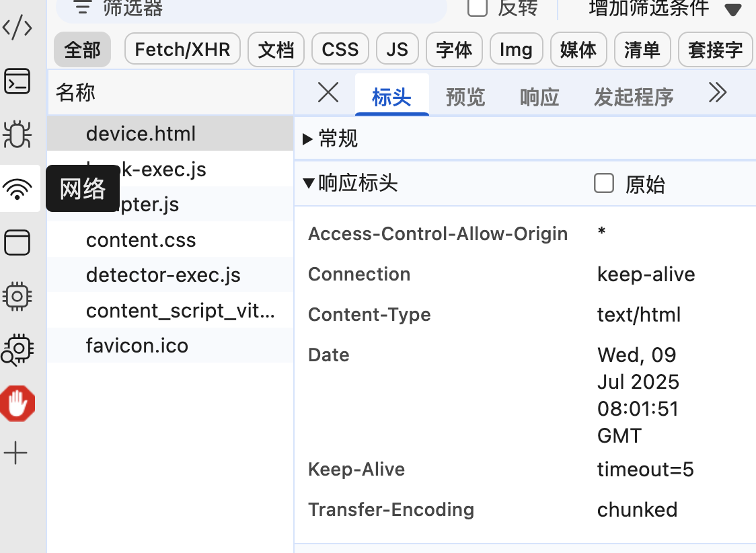This screenshot has width=756, height=553.
Task: Show more tabs with the double chevron
Action: tap(718, 93)
